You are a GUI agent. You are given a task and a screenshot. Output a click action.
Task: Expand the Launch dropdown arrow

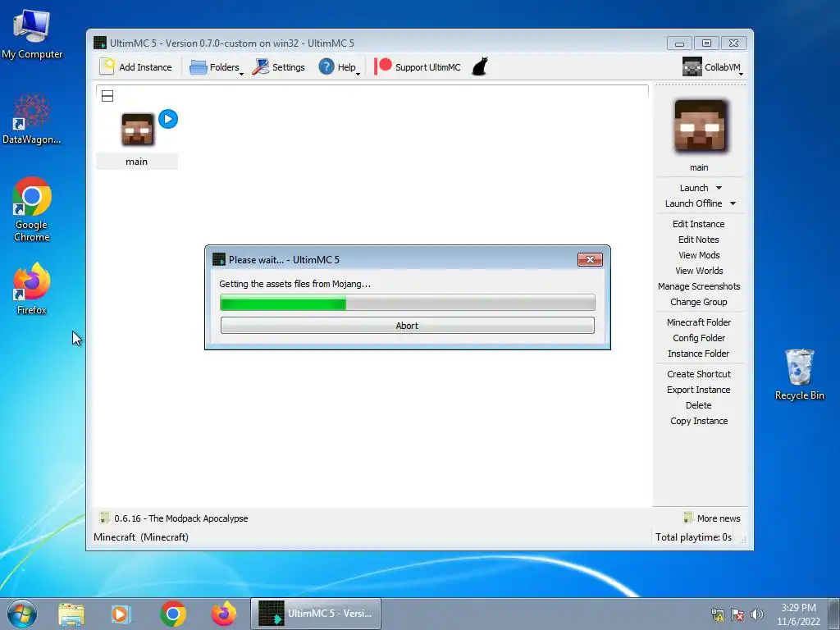pos(719,188)
